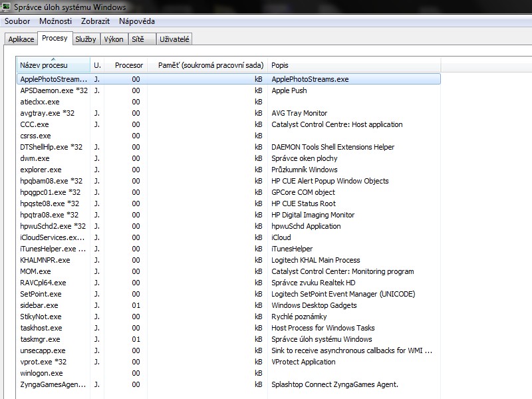532x399 pixels.
Task: Open the Možnosti menu
Action: pos(56,21)
